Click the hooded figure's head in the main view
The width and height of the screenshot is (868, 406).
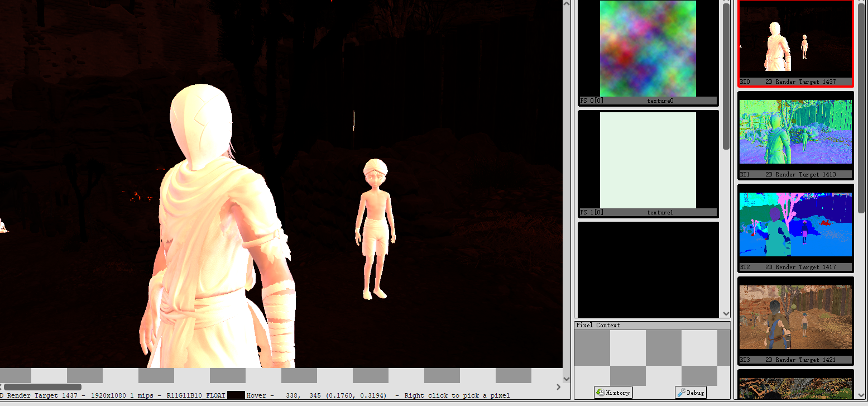(x=201, y=126)
